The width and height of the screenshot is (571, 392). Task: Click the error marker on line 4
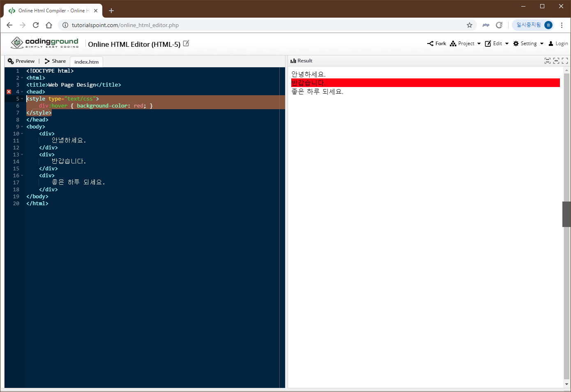point(9,92)
